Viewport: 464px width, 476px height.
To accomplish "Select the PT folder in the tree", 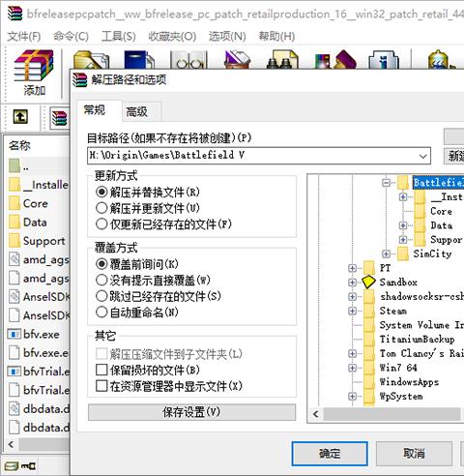I will (x=385, y=268).
